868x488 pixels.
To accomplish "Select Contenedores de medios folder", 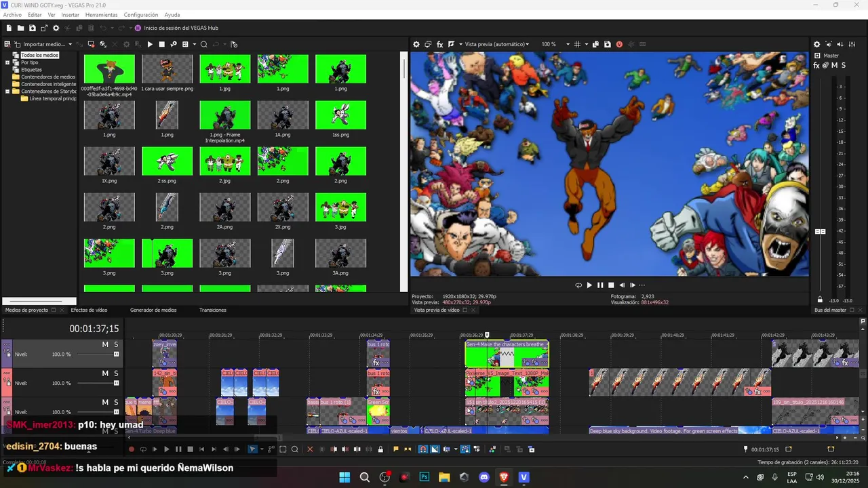I will point(48,77).
